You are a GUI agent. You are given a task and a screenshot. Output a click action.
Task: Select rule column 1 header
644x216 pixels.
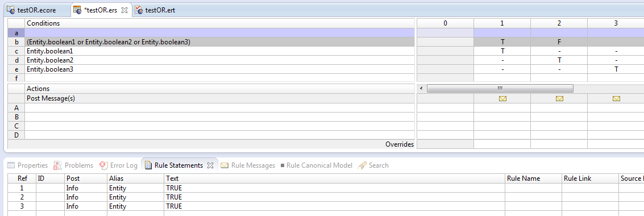502,23
